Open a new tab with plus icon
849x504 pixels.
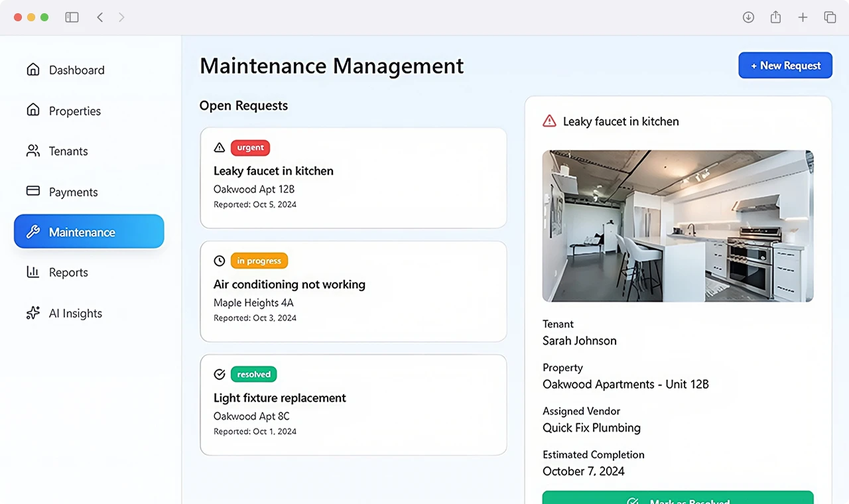[803, 17]
